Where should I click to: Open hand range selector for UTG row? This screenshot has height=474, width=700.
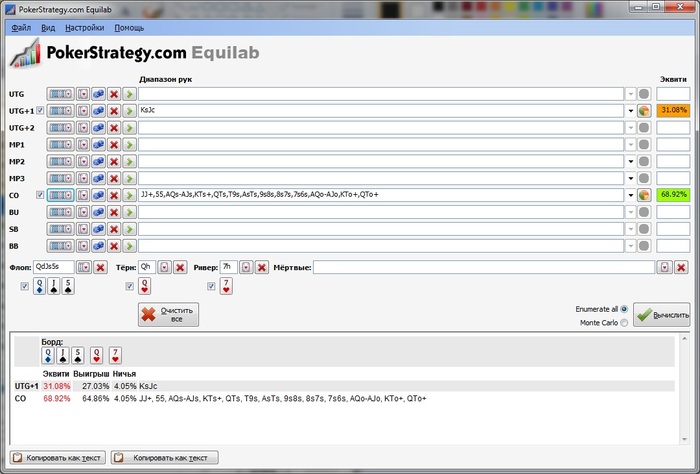pos(60,94)
